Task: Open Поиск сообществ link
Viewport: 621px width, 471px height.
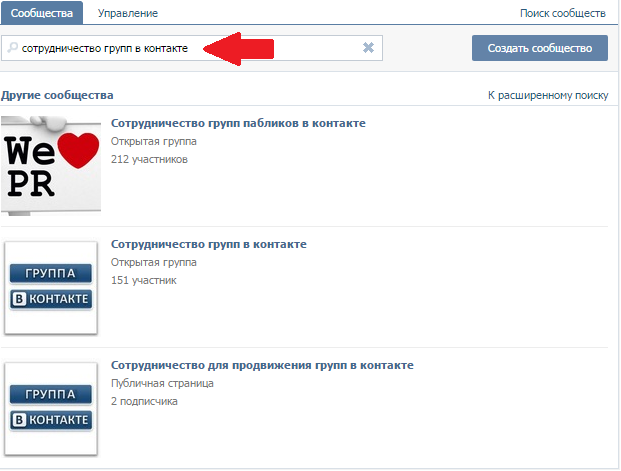Action: [x=562, y=13]
